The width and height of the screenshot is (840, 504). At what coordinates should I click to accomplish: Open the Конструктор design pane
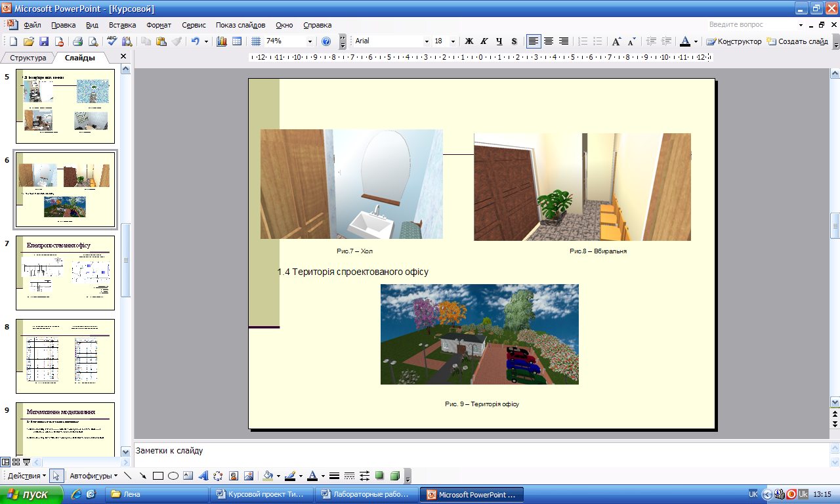click(x=734, y=41)
